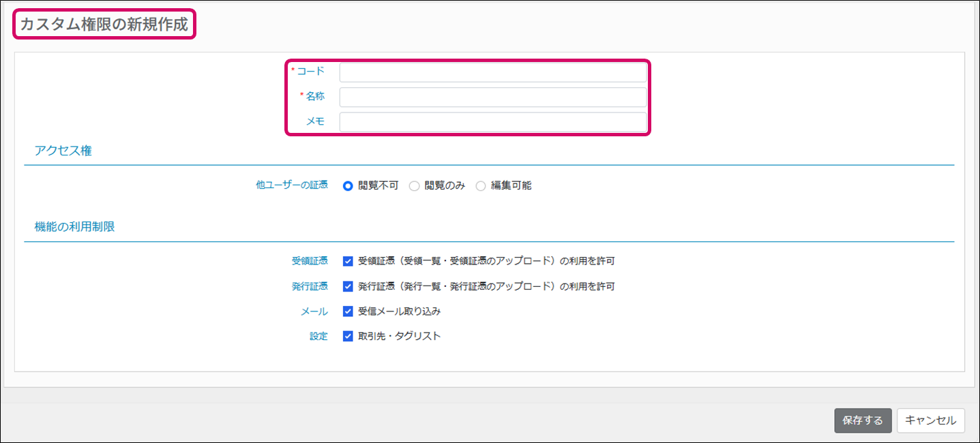Image resolution: width=980 pixels, height=443 pixels.
Task: Click the blue コード field label
Action: [x=310, y=72]
